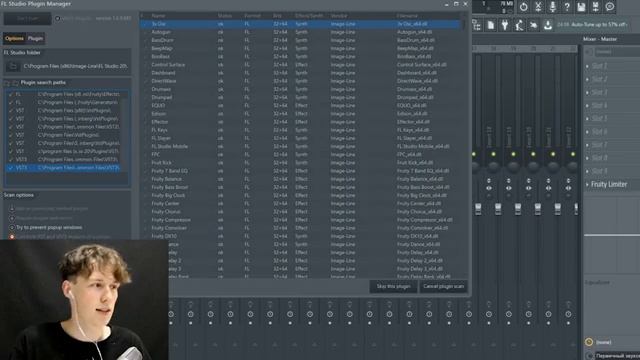This screenshot has height=360, width=640.
Task: Toggle mute LED on mixer insert 19
Action: point(513,154)
